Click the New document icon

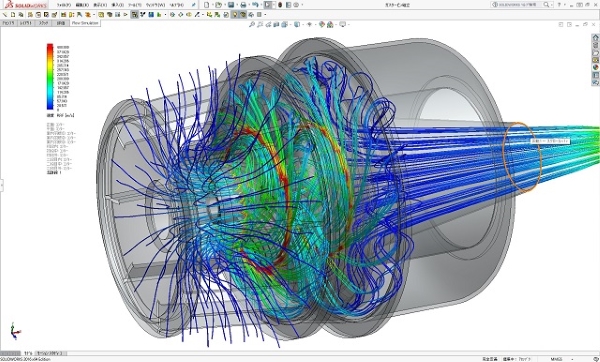click(x=207, y=5)
